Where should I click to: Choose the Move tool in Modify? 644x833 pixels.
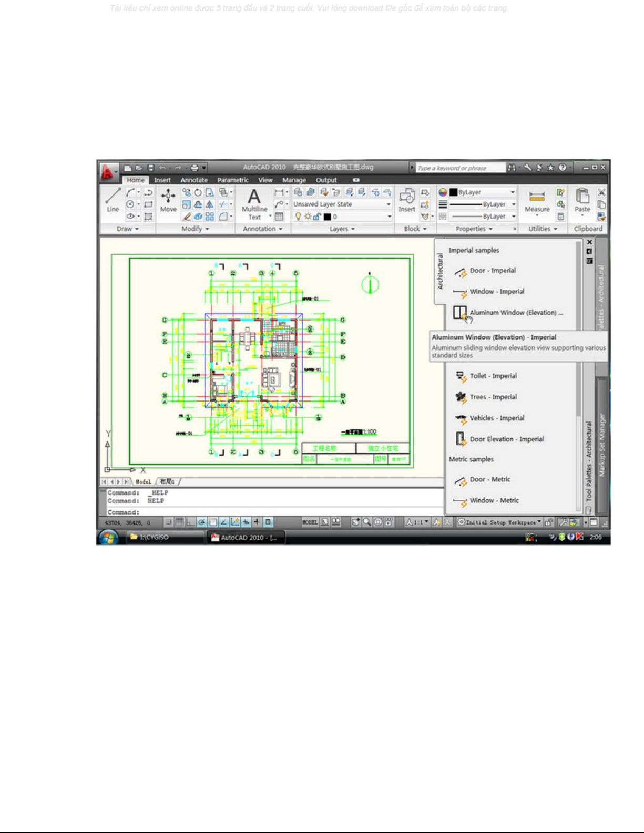[168, 200]
